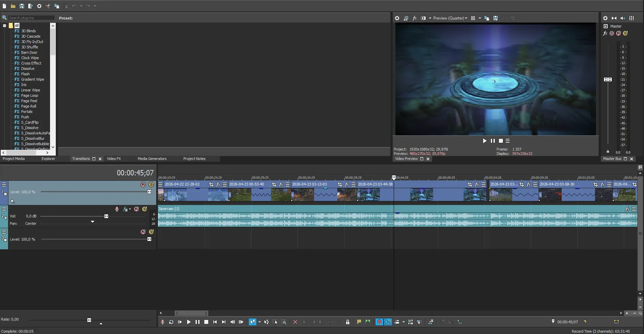Click the Vol slider handle on audio track 2

point(106,216)
